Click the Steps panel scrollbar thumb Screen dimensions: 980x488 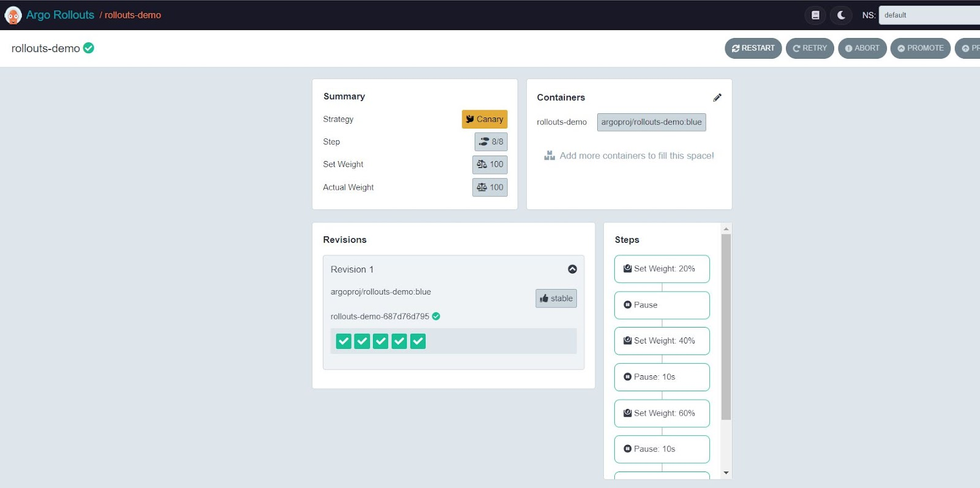tap(726, 327)
